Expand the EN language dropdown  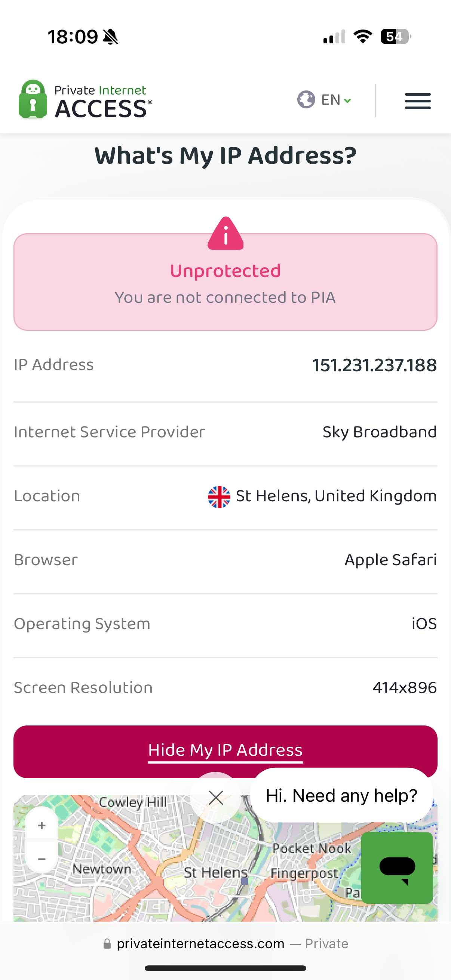(337, 100)
